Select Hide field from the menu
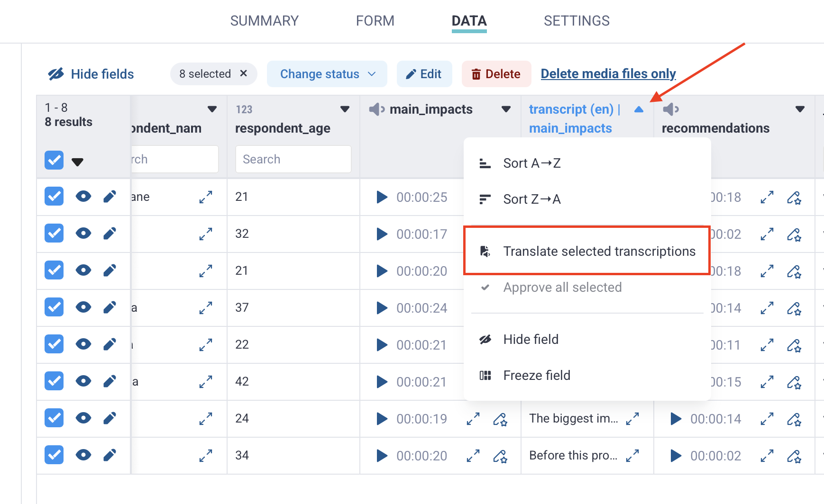The height and width of the screenshot is (504, 824). (x=587, y=339)
